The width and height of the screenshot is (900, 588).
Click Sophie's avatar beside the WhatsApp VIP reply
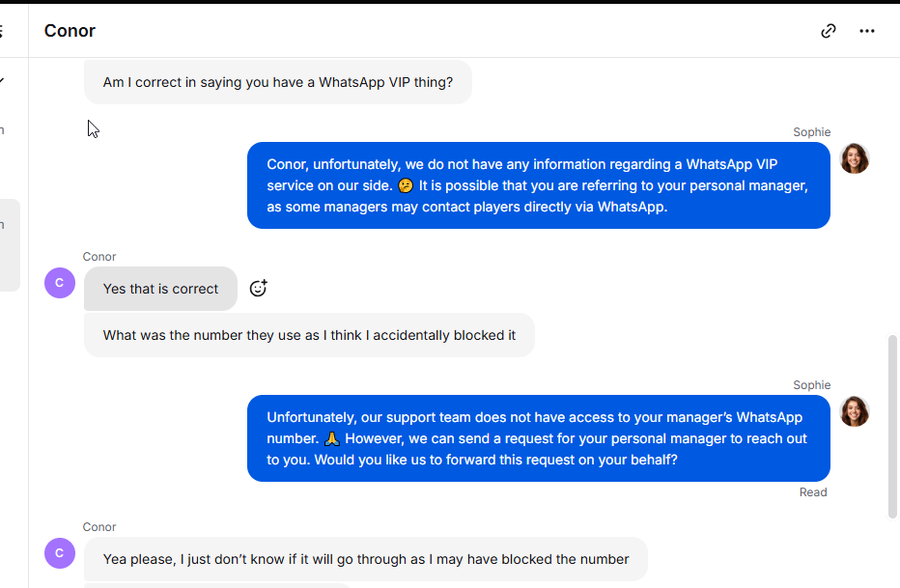click(x=855, y=158)
